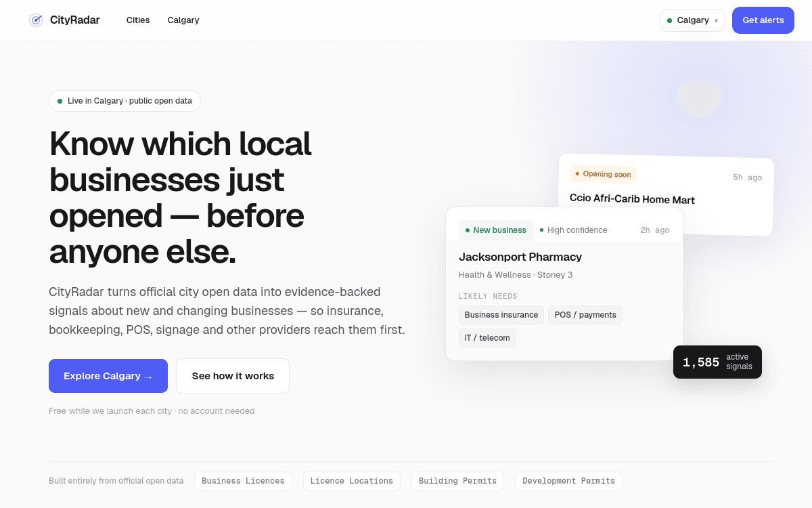Click the Explore Calgary button
812x508 pixels.
click(108, 376)
